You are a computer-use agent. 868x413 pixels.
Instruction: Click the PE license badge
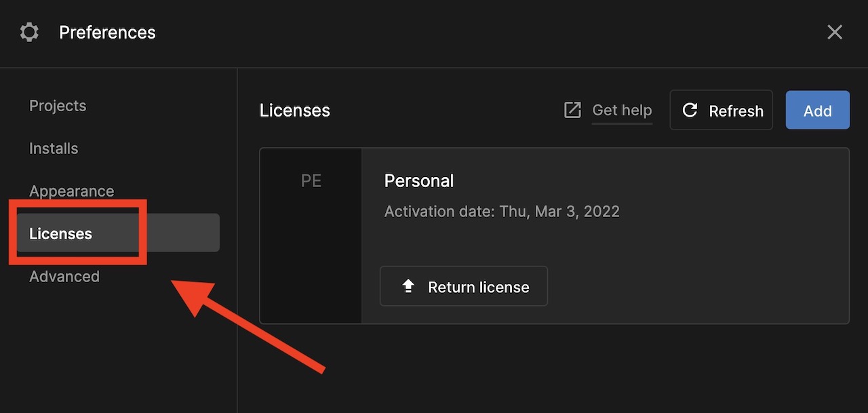coord(311,181)
